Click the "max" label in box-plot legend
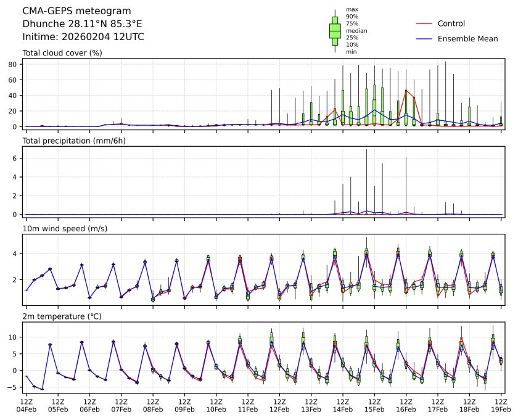518x420 pixels. [x=351, y=10]
